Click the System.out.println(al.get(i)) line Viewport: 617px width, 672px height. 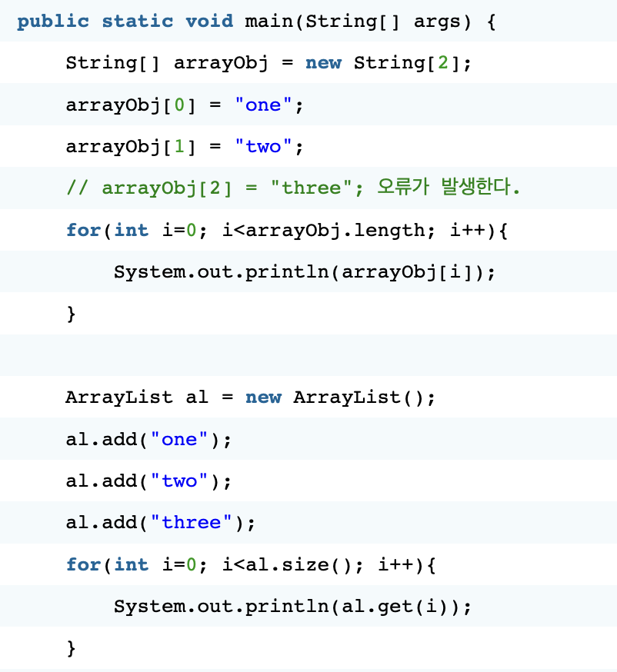pos(292,607)
